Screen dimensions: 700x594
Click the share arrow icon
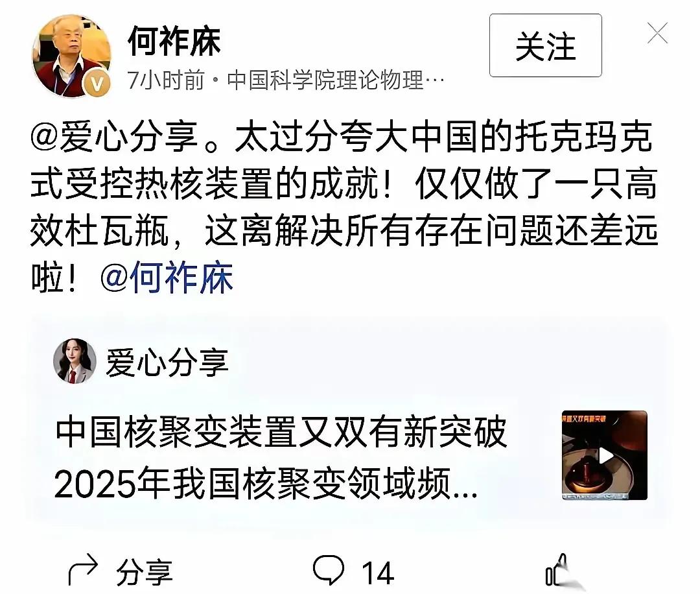click(83, 570)
